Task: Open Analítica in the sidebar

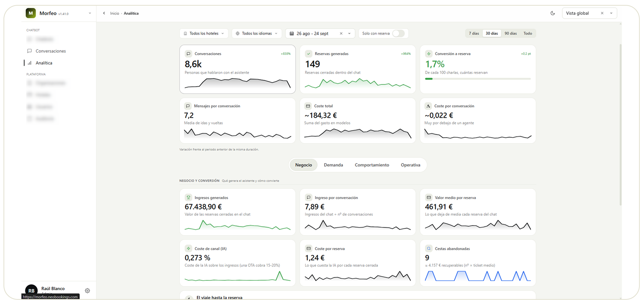Action: point(44,63)
